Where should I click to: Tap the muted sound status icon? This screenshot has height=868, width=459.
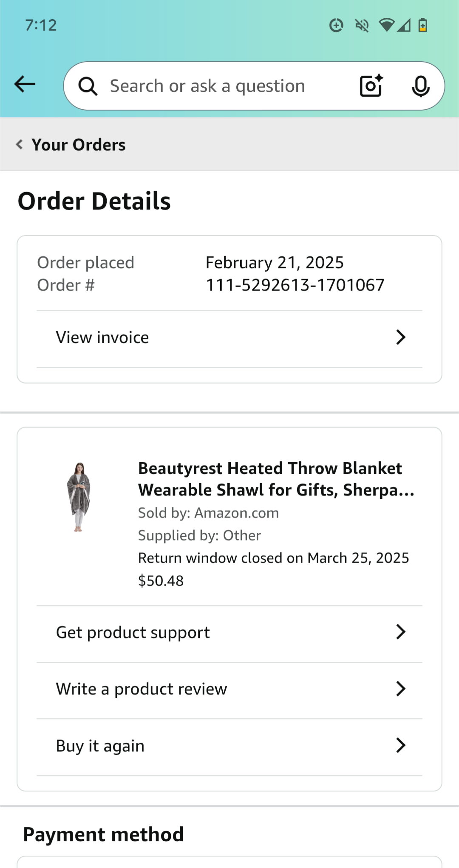pyautogui.click(x=362, y=26)
